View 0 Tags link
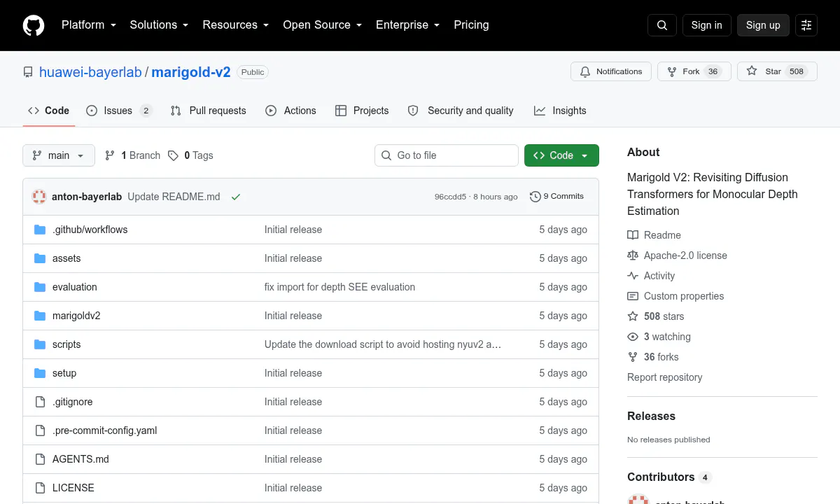This screenshot has width=840, height=504. tap(190, 155)
